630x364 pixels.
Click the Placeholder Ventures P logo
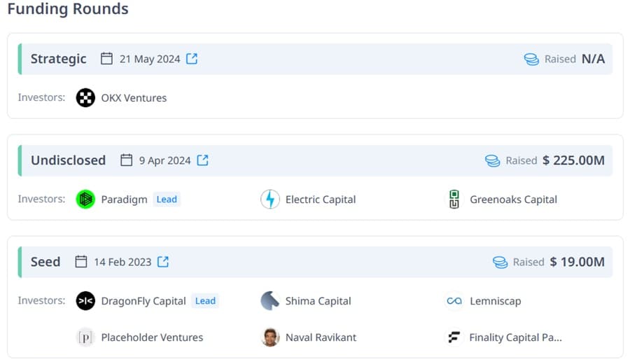[x=85, y=337]
